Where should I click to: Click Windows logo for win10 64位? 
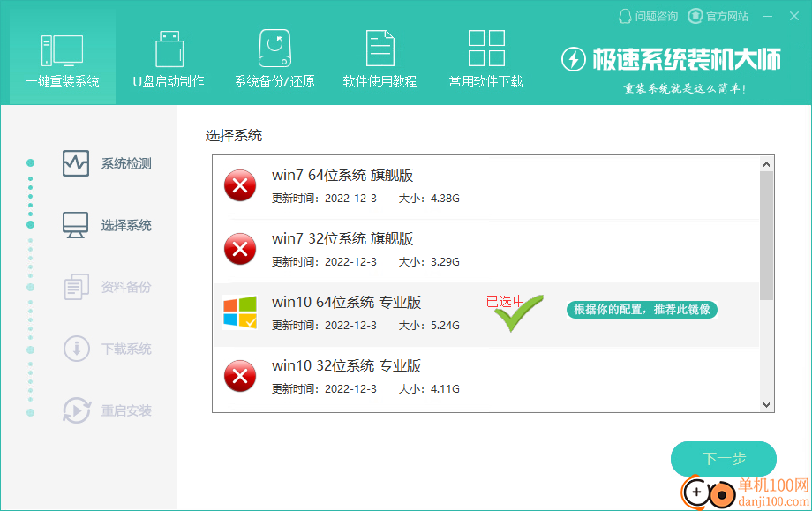coord(240,312)
